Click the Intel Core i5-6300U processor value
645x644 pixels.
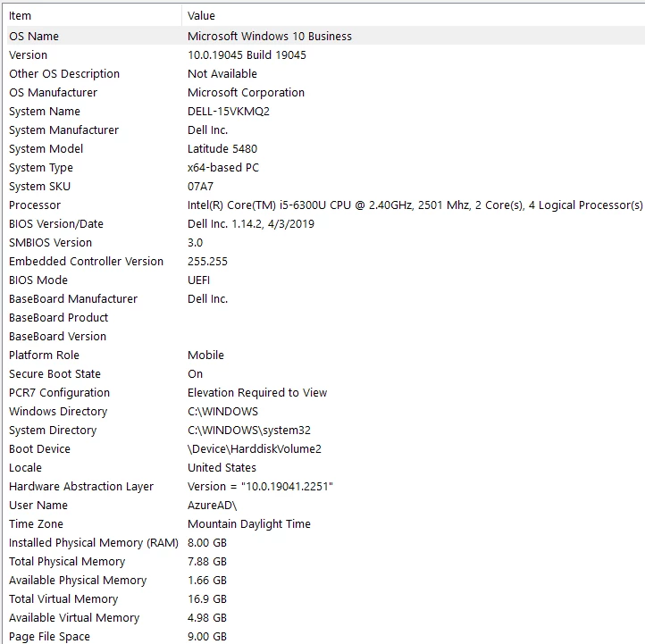coord(415,205)
